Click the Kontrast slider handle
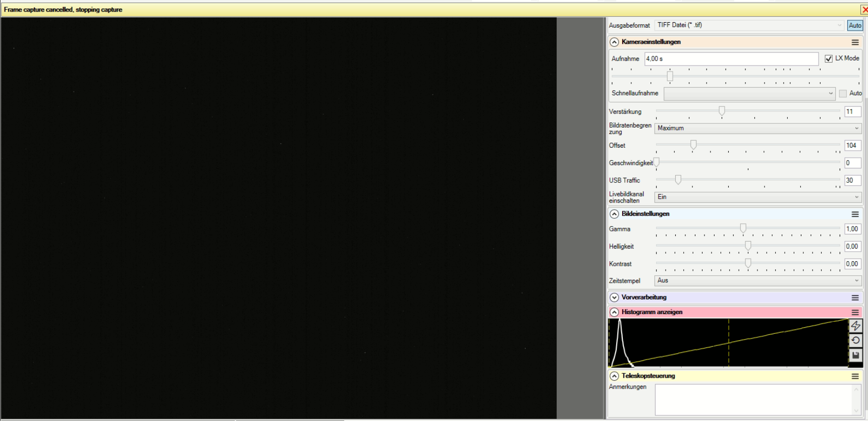Image resolution: width=868 pixels, height=421 pixels. [x=748, y=263]
